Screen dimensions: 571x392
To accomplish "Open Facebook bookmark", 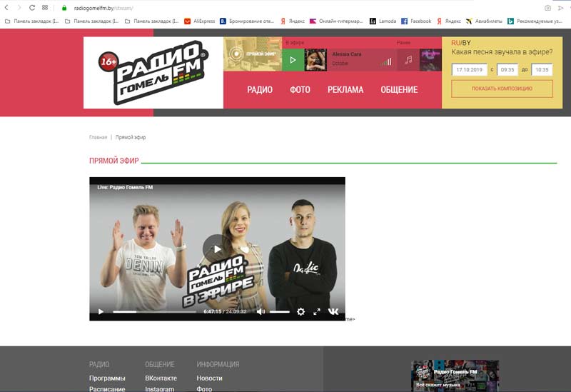I will (416, 21).
